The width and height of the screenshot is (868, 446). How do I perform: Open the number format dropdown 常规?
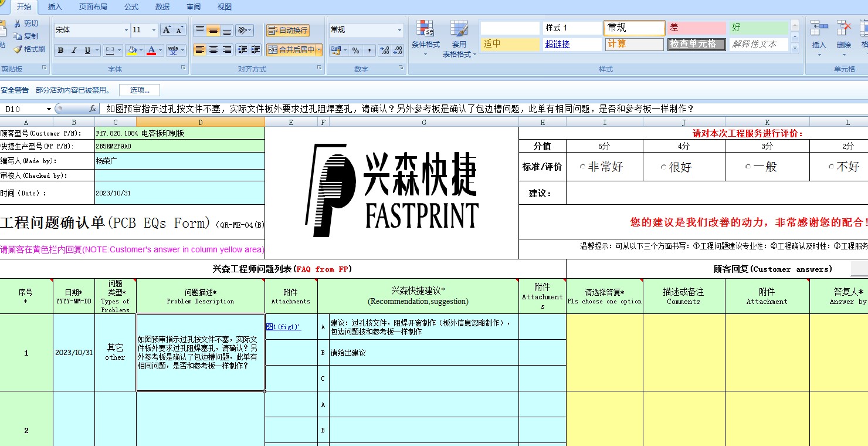400,30
